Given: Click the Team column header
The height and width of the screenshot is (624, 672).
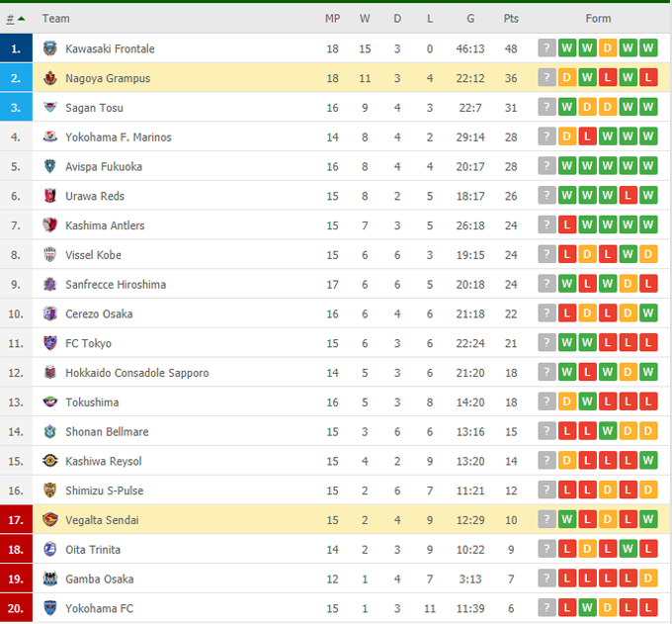Looking at the screenshot, I should click(56, 19).
